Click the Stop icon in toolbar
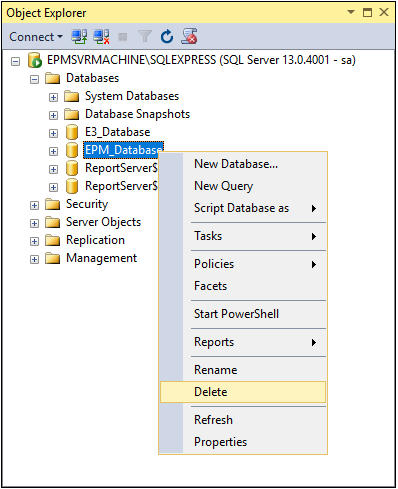Image resolution: width=398 pixels, height=489 pixels. tap(123, 37)
